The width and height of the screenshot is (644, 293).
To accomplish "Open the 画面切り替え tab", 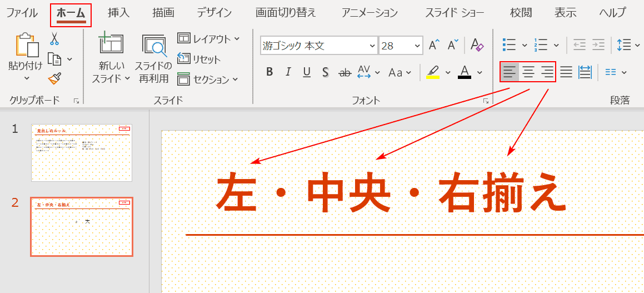I will click(286, 13).
